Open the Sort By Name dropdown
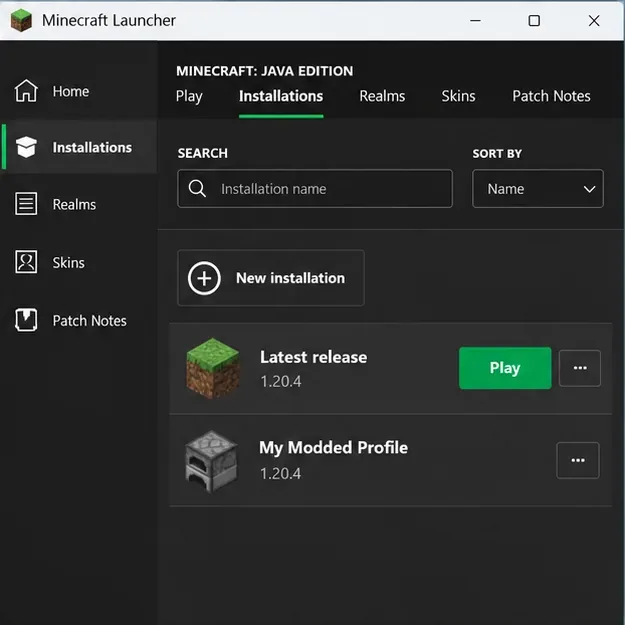The height and width of the screenshot is (625, 625). tap(538, 189)
